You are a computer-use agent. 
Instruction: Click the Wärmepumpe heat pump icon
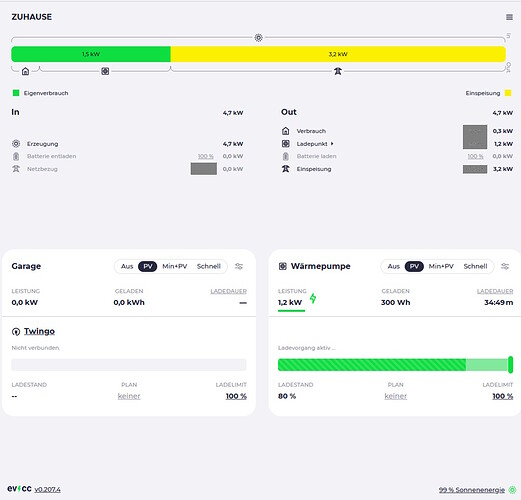point(283,266)
